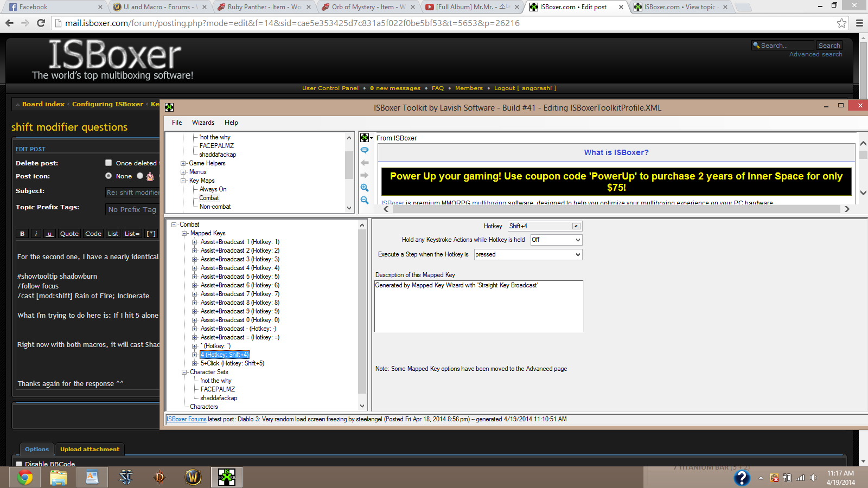Open the Help menu
Viewport: 868px width, 488px height.
click(x=231, y=123)
